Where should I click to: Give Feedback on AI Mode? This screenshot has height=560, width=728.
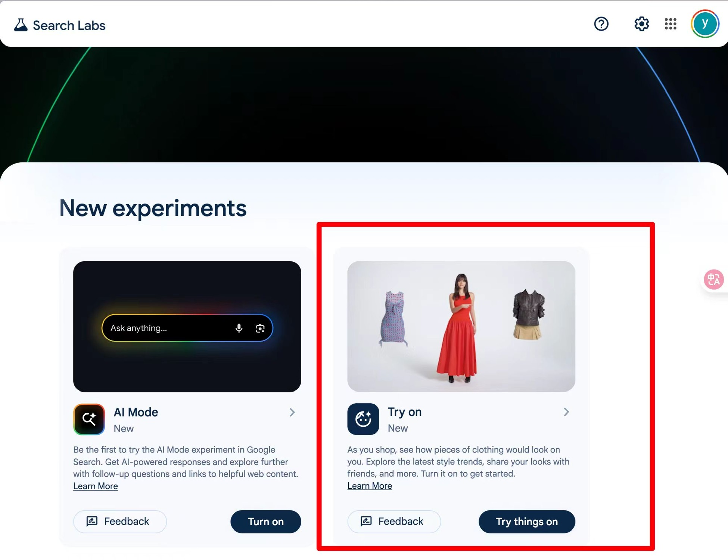120,521
